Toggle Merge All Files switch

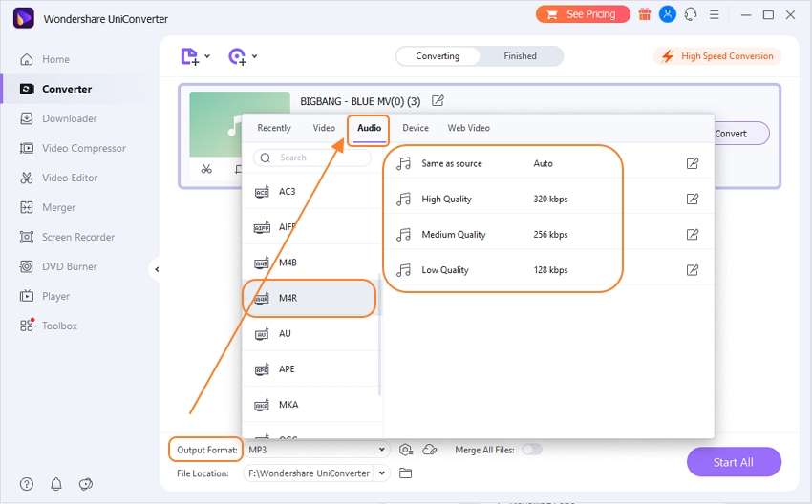pos(532,450)
